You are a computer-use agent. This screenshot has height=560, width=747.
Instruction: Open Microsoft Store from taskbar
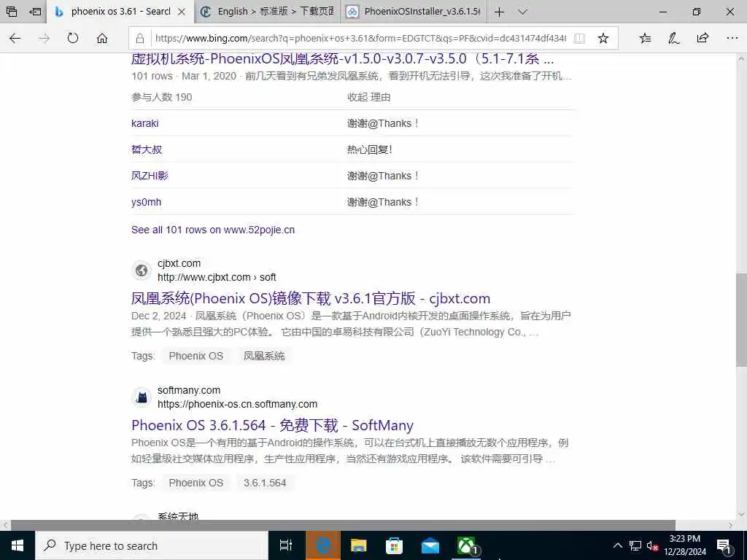[x=394, y=545]
